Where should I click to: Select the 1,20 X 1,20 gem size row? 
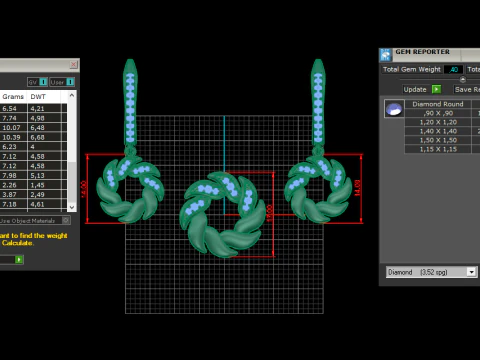(x=438, y=122)
